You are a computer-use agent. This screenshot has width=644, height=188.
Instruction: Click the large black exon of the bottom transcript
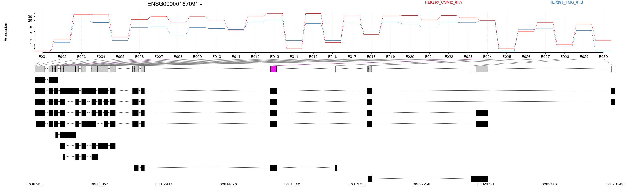tap(480, 179)
